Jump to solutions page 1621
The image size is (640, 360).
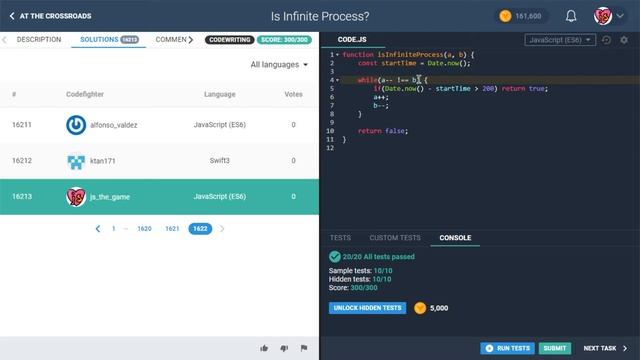[172, 229]
